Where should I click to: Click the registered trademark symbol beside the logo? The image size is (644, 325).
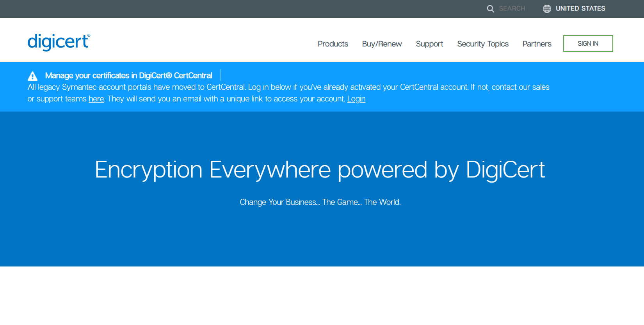[89, 36]
